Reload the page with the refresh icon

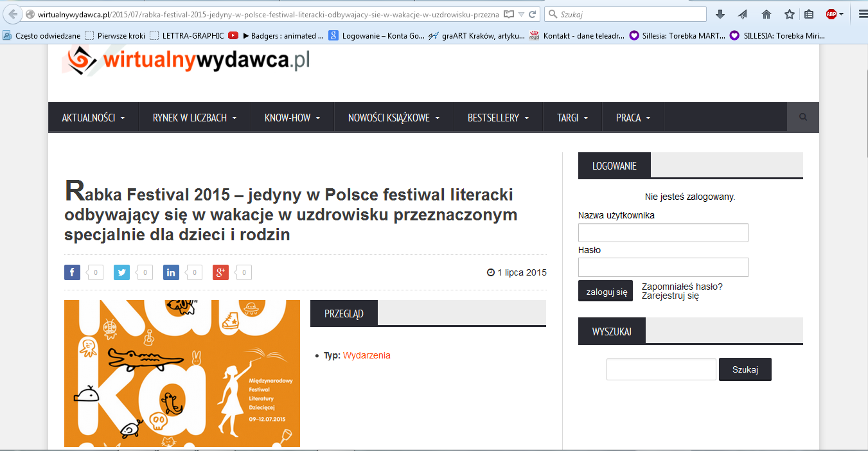point(533,14)
